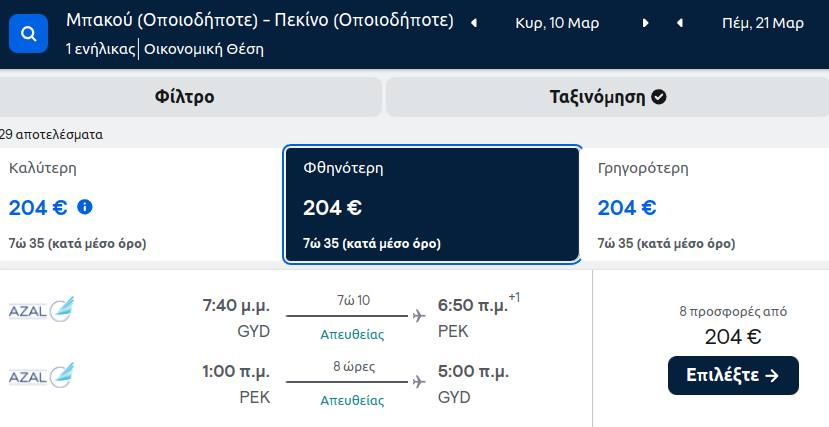This screenshot has height=427, width=829.
Task: Click the Μπακού – Πεκίνο route title
Action: pos(260,21)
